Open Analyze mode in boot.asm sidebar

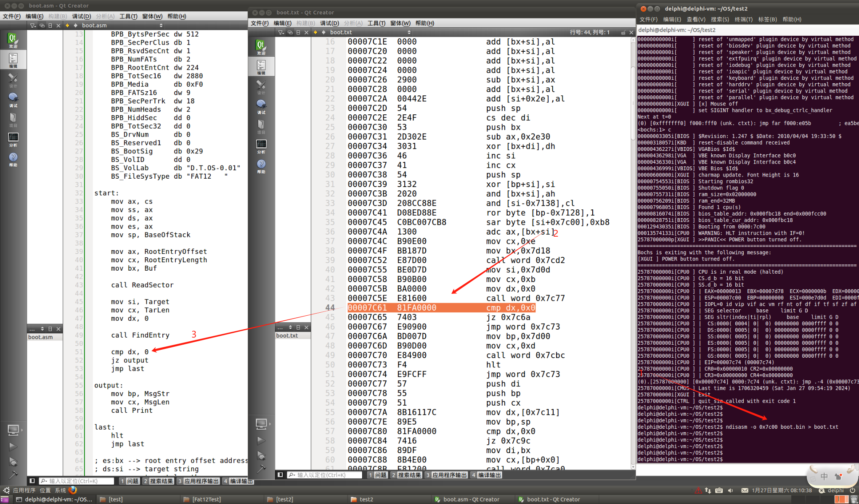13,140
